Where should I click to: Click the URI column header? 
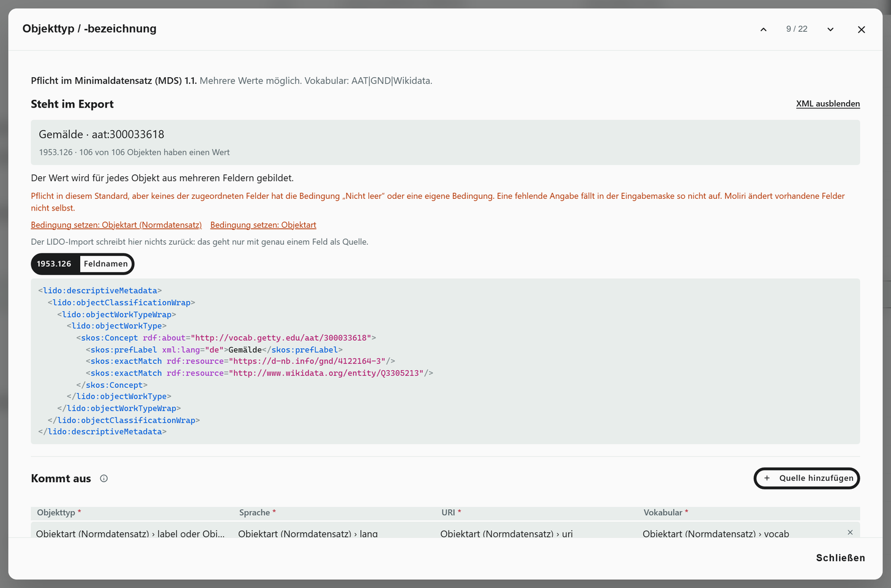click(x=451, y=513)
